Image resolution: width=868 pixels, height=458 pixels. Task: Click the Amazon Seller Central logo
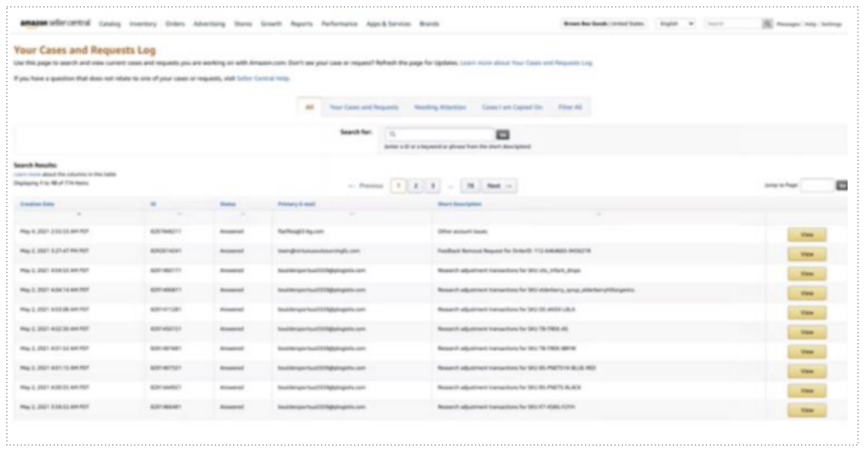coord(56,23)
